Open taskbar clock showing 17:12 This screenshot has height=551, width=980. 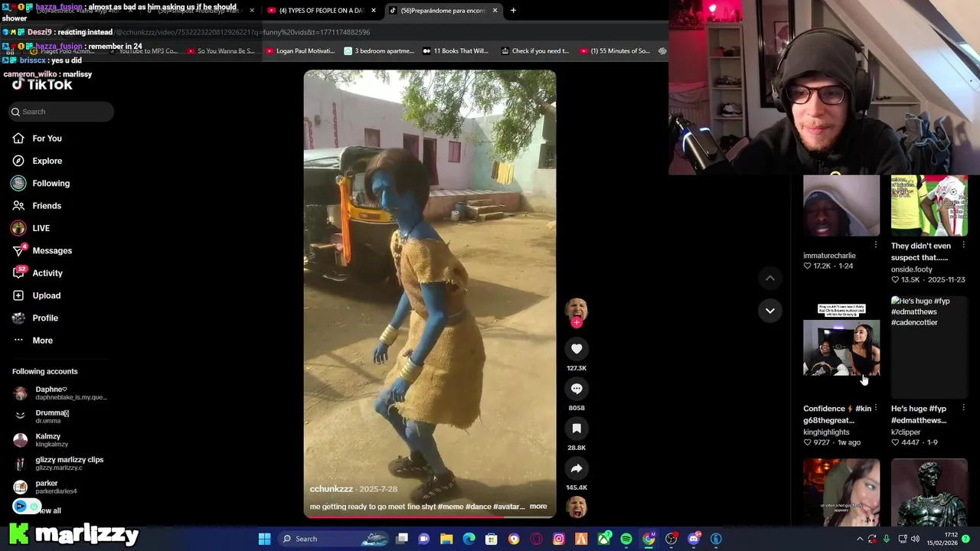point(941,539)
